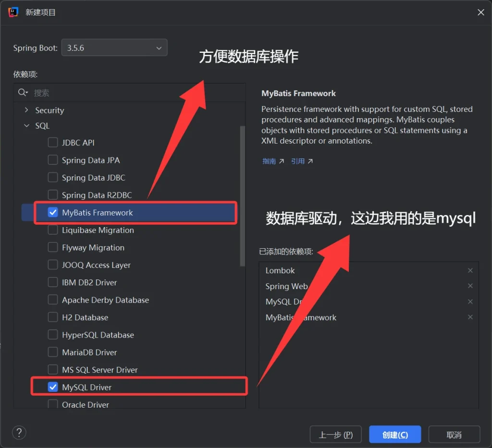Remove MyBatis Framework from added list
492x448 pixels.
pyautogui.click(x=470, y=317)
